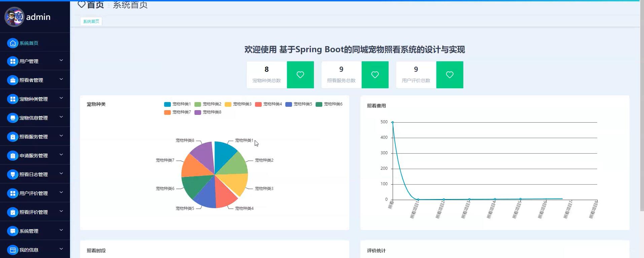The height and width of the screenshot is (258, 644).
Task: Expand the 照看服务管理 menu chevron
Action: click(61, 136)
